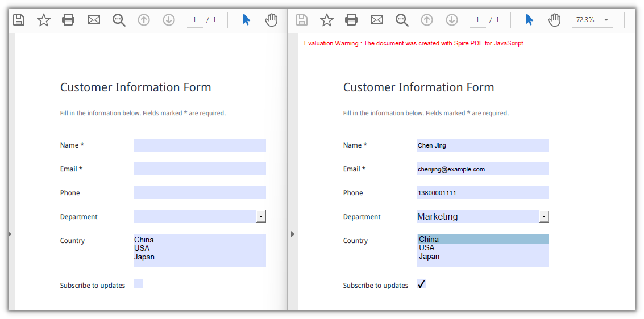Select highlighted China in right Country list
The width and height of the screenshot is (644, 319).
pyautogui.click(x=483, y=240)
